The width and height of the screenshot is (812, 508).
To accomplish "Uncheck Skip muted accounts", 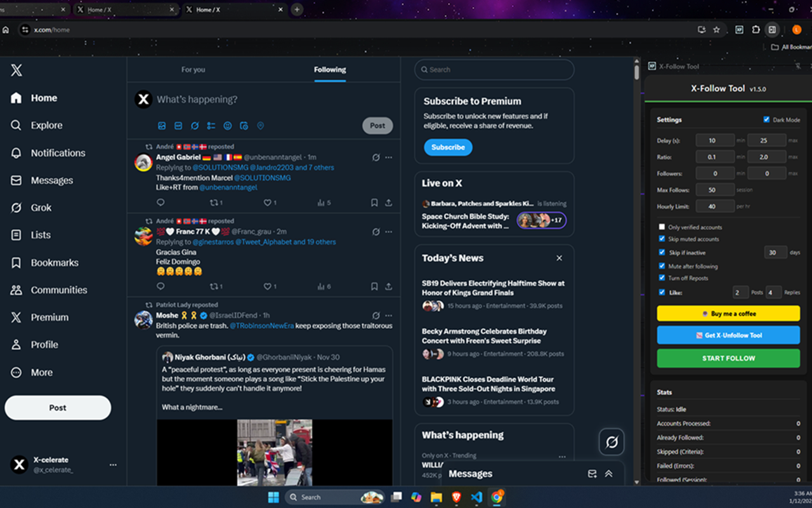I will coord(662,239).
